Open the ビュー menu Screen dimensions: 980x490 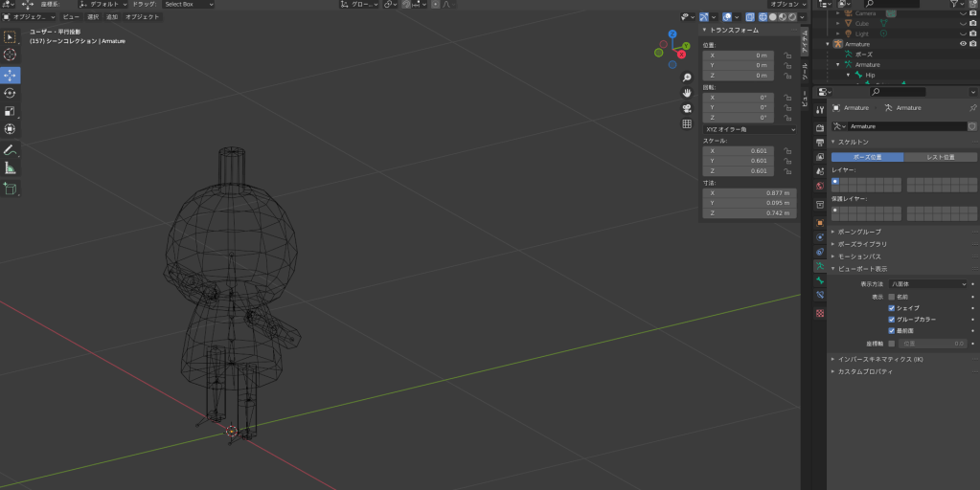[x=71, y=17]
